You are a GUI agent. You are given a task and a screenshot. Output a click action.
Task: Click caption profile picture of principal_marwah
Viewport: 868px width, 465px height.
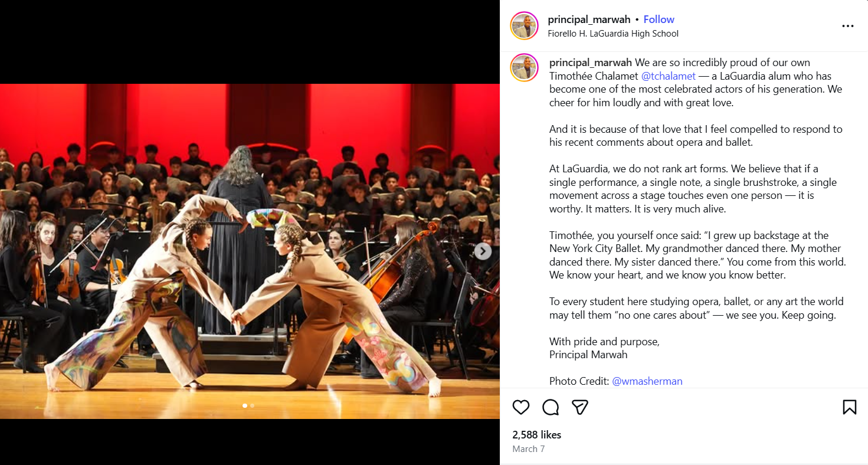[525, 68]
